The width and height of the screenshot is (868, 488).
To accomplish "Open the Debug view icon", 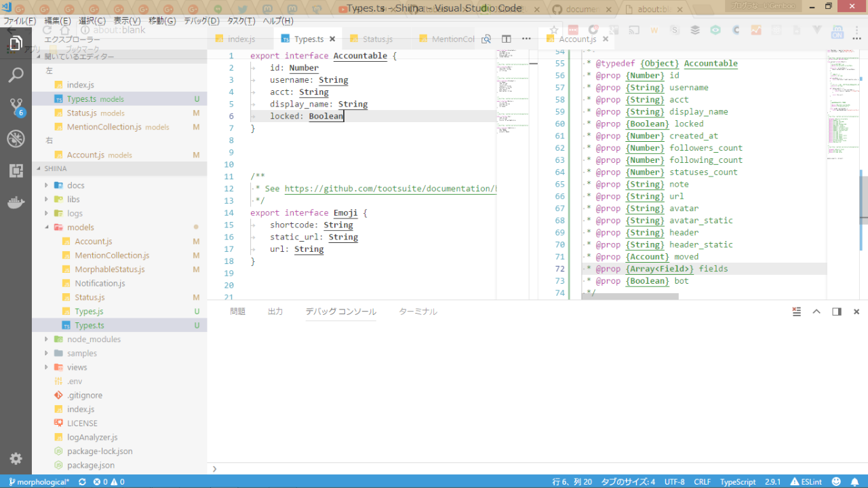I will point(16,139).
